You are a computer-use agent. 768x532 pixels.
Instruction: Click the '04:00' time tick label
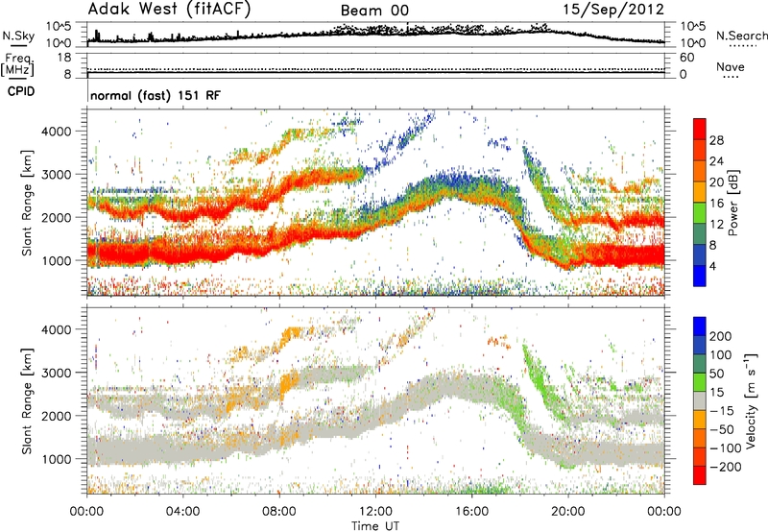click(183, 512)
